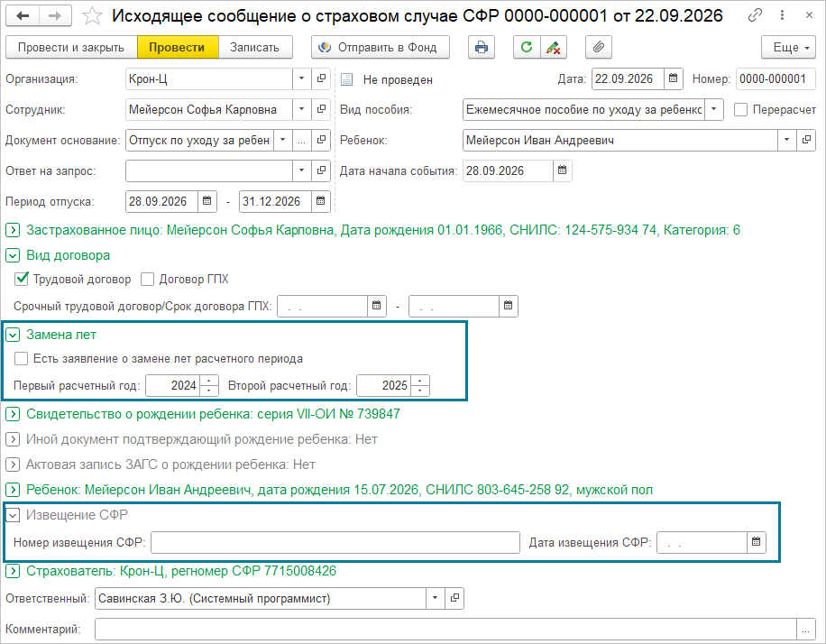Viewport: 826px width, 644px height.
Task: Add document to favorites with star icon
Action: click(92, 16)
